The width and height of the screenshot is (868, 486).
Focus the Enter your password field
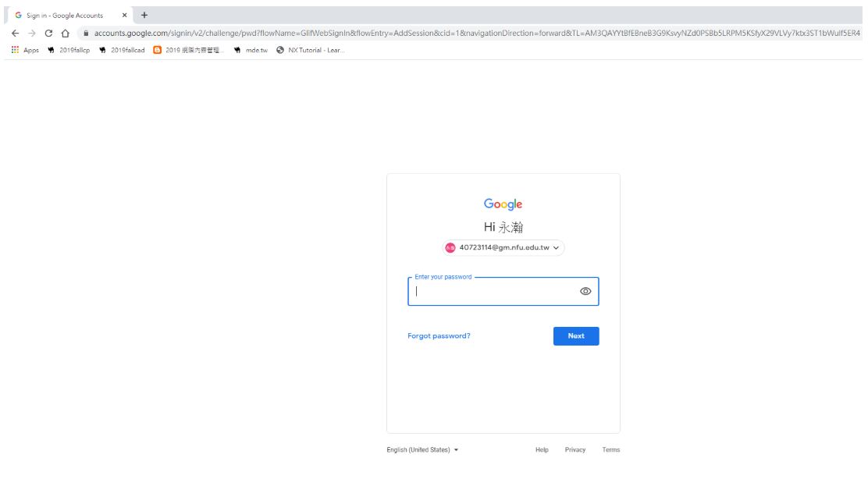click(x=492, y=292)
